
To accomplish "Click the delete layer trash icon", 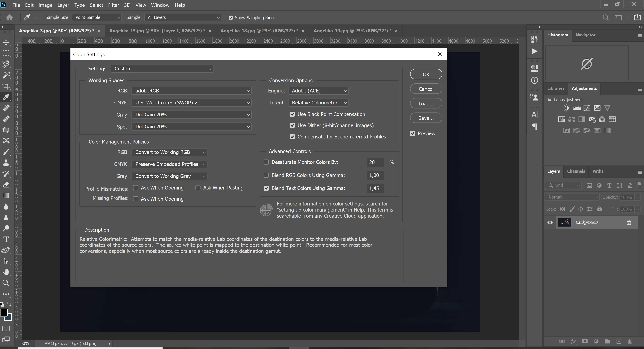I will point(630,341).
